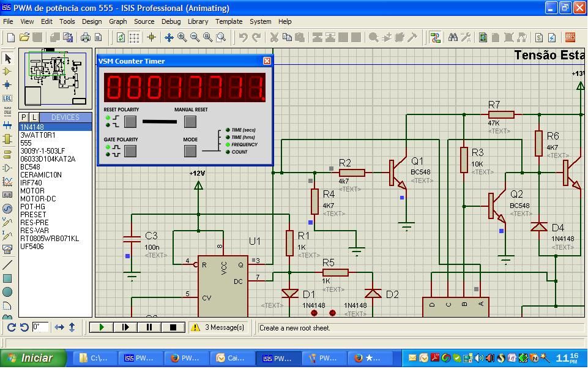Click the Zoom to area icon
Screen dimensions: 588x369
click(221, 37)
